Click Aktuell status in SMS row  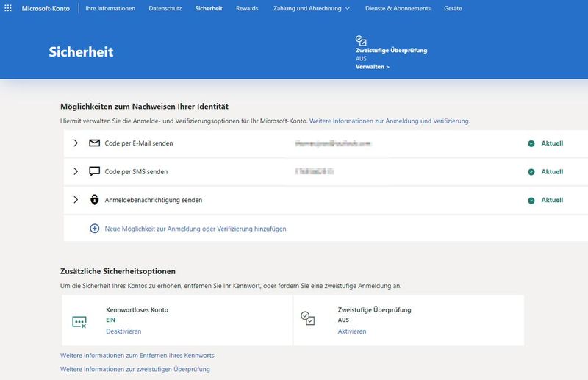552,172
